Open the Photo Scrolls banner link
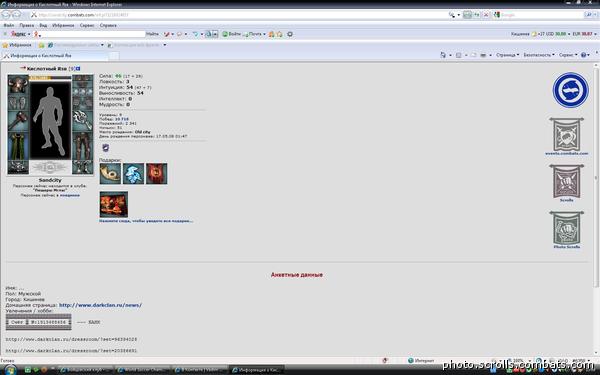The image size is (600, 375). pos(567,230)
